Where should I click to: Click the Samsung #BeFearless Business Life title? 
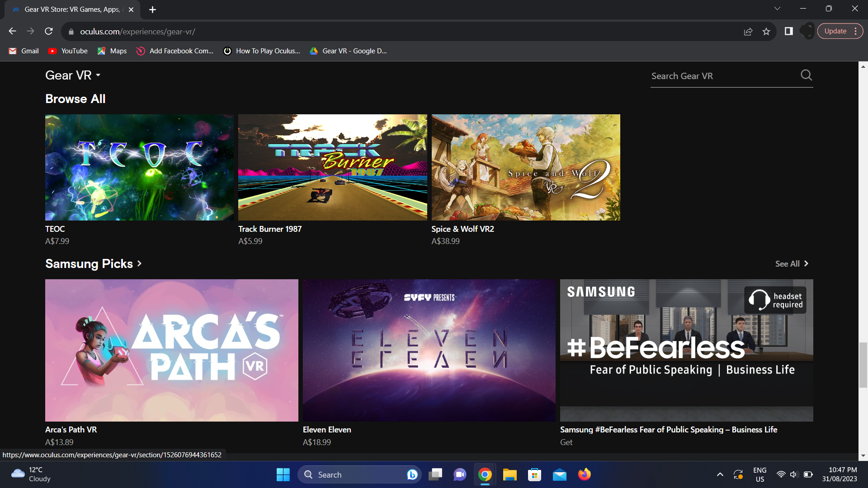(x=669, y=430)
